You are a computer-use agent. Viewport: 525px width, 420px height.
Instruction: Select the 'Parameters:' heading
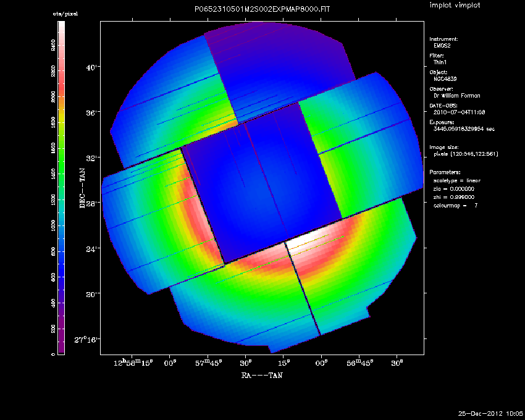point(445,172)
